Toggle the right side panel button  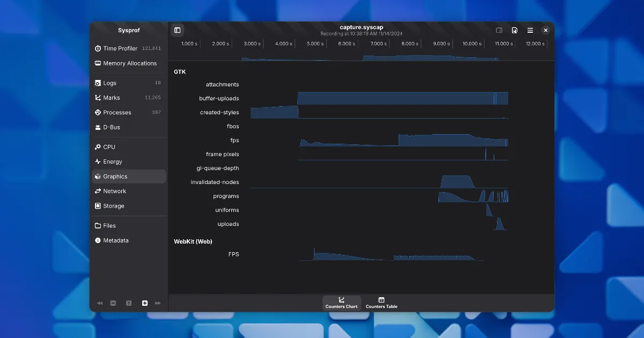pyautogui.click(x=499, y=31)
